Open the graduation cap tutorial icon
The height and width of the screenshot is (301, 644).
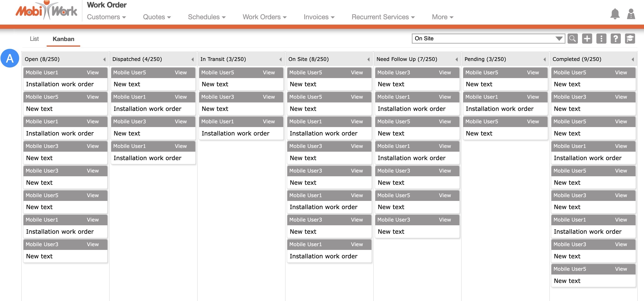coord(629,38)
